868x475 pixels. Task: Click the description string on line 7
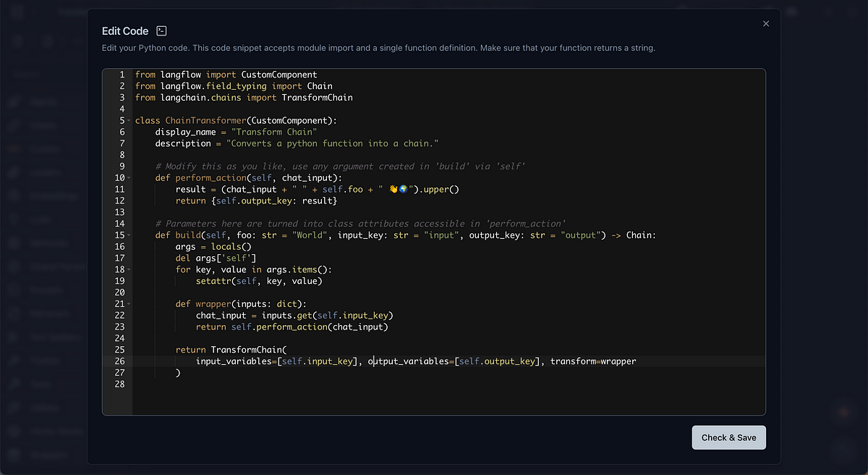333,143
